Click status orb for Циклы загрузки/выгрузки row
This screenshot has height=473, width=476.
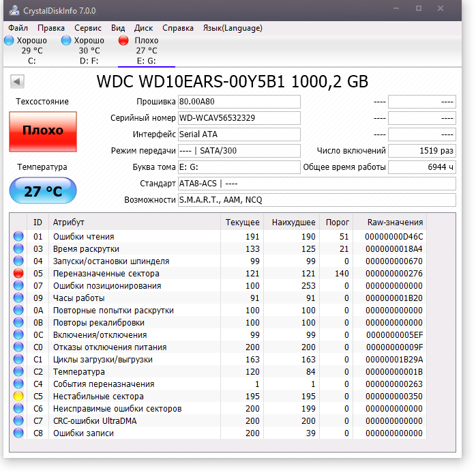(x=18, y=360)
